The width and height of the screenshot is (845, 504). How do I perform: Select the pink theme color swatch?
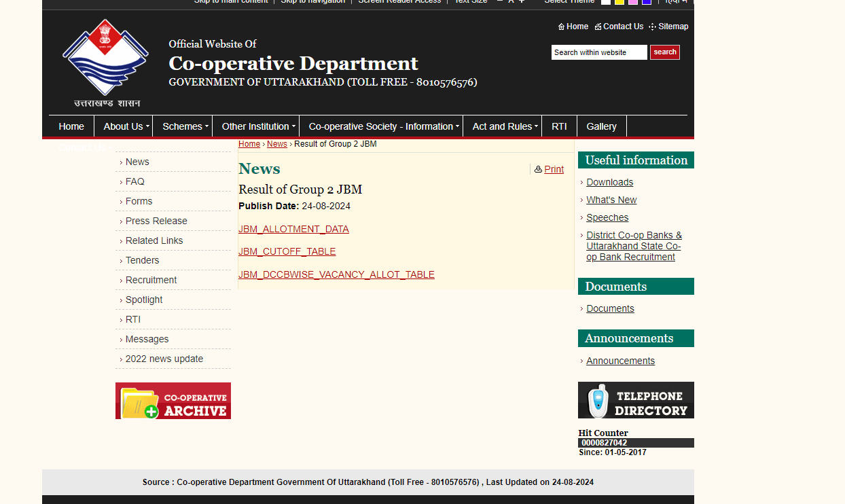pos(633,1)
